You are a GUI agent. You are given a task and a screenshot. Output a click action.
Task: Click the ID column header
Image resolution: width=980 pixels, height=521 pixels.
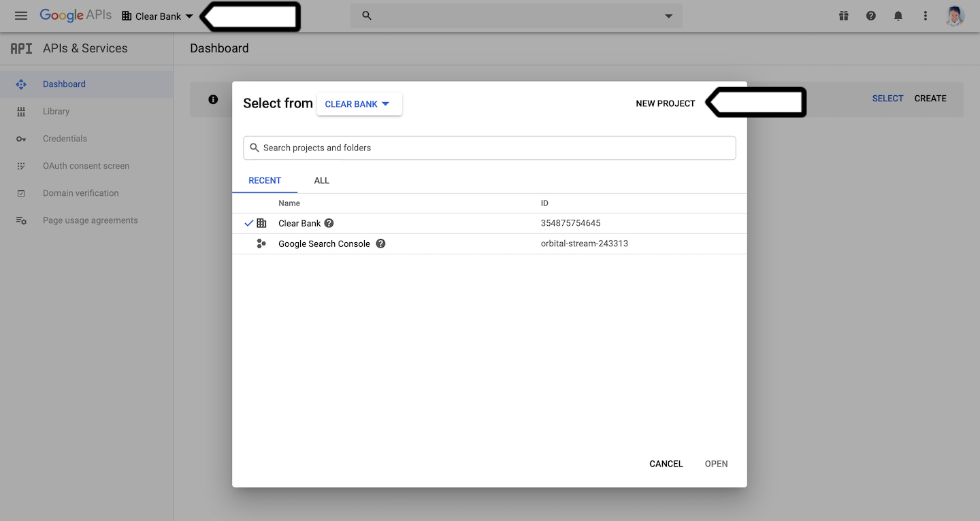pos(544,203)
